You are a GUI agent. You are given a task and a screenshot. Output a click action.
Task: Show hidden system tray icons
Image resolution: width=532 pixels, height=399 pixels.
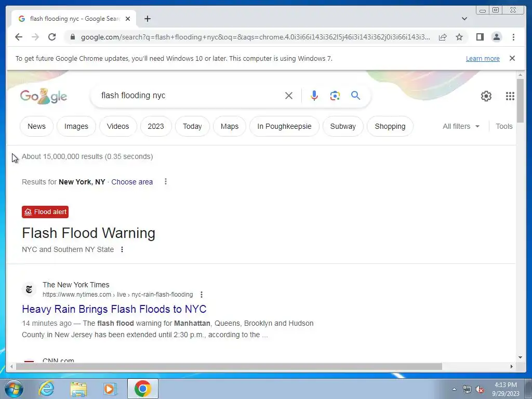[x=454, y=389]
